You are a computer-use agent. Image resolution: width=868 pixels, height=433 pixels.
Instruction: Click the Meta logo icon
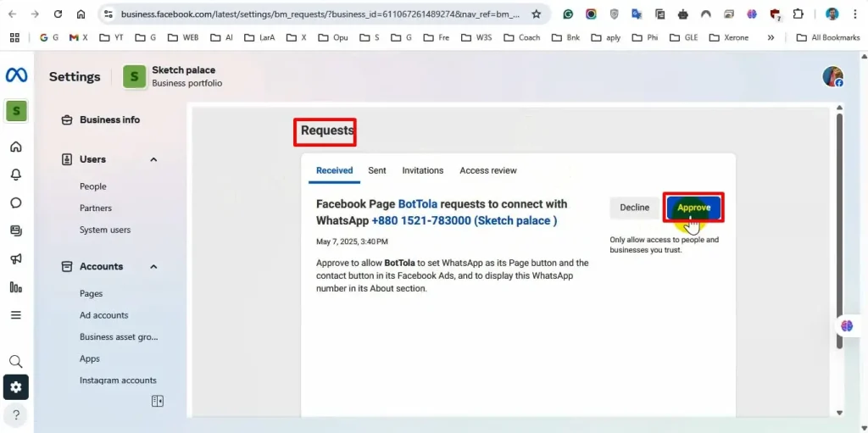coord(16,75)
